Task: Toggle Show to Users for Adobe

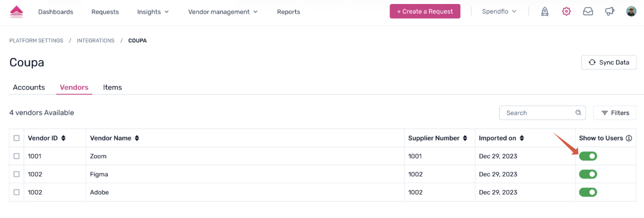Action: (x=588, y=192)
